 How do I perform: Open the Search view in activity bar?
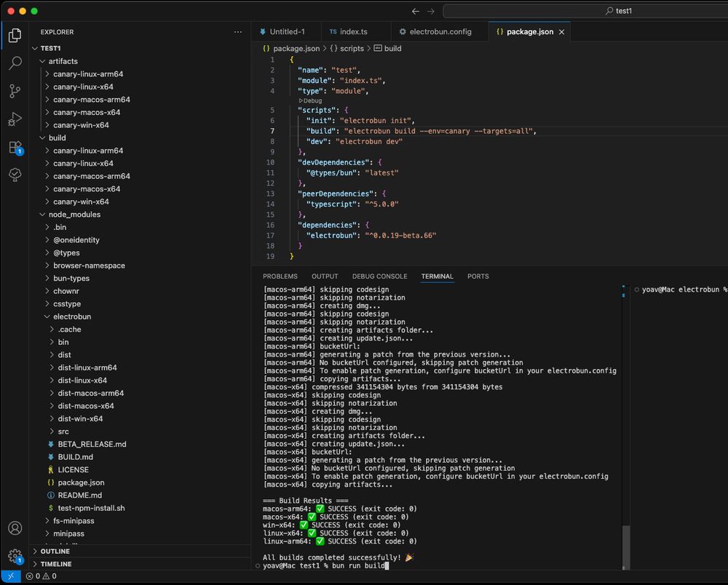point(15,63)
